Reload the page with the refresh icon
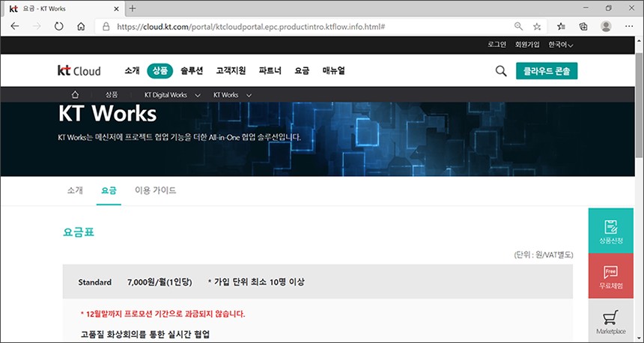 (x=59, y=26)
